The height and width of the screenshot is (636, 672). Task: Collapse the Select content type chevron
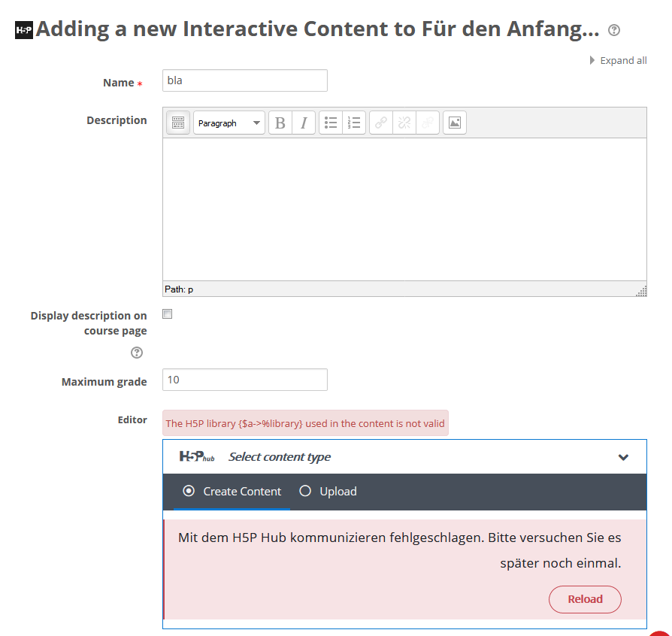[624, 457]
